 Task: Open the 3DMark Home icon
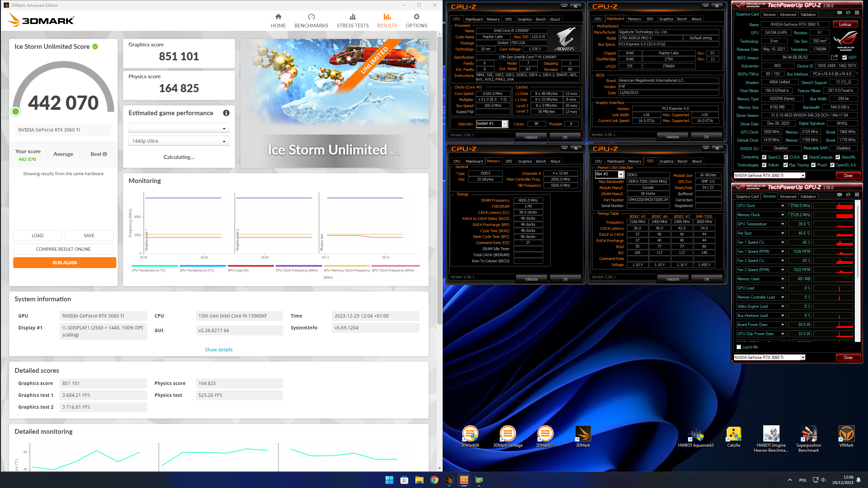[278, 17]
